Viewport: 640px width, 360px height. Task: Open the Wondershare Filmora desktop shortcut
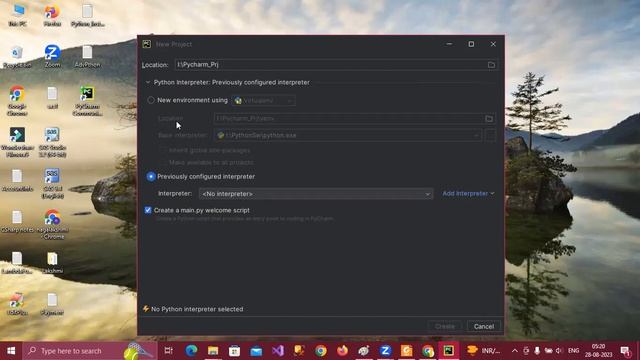click(x=17, y=142)
